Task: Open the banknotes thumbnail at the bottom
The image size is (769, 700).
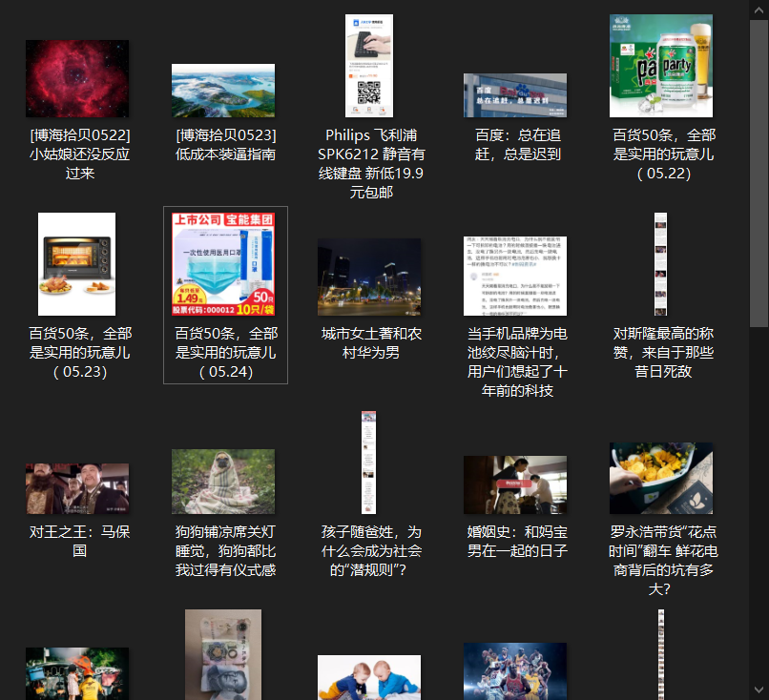Action: point(222,658)
